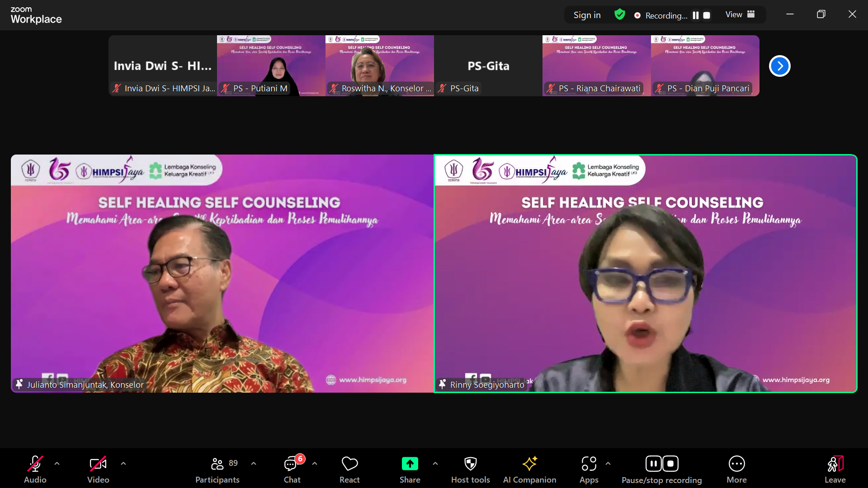Stop recording using the top bar square
Screen dimensions: 868x488
pos(707,15)
